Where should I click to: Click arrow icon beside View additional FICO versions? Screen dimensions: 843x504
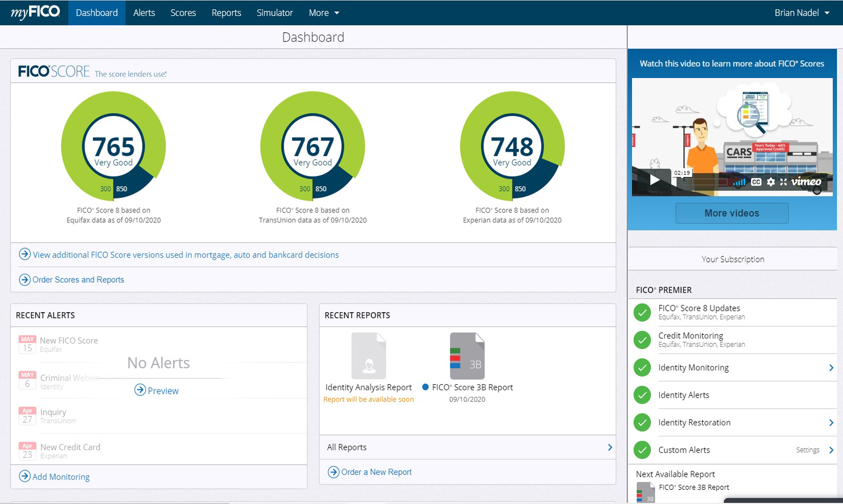click(x=25, y=254)
